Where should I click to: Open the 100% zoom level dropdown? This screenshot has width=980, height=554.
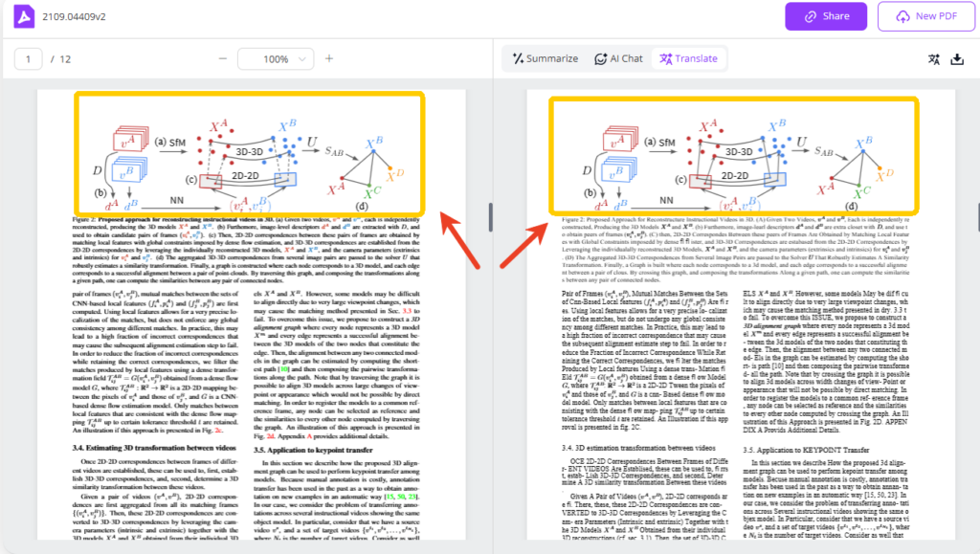(276, 58)
